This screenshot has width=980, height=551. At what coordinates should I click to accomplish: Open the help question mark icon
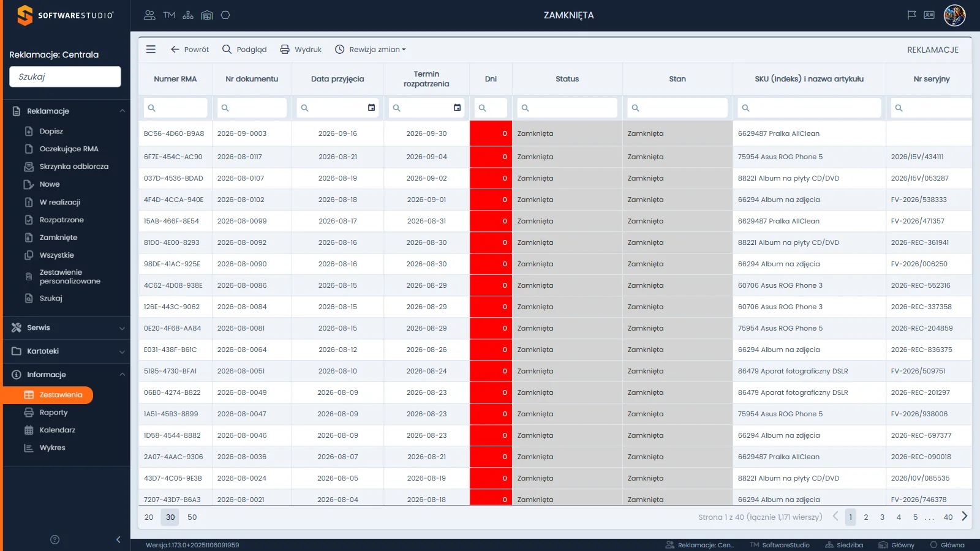click(55, 539)
